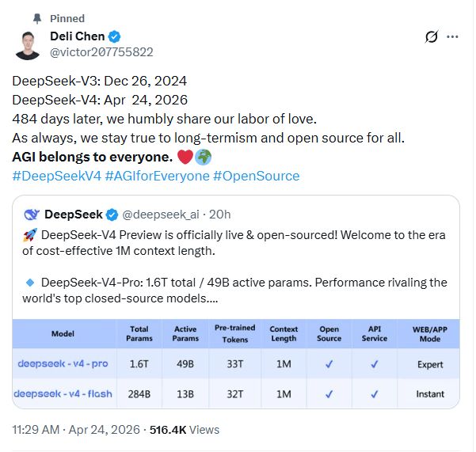Click Deli Chen's blue verified badge
Screen dimensions: 476x452
[x=114, y=36]
